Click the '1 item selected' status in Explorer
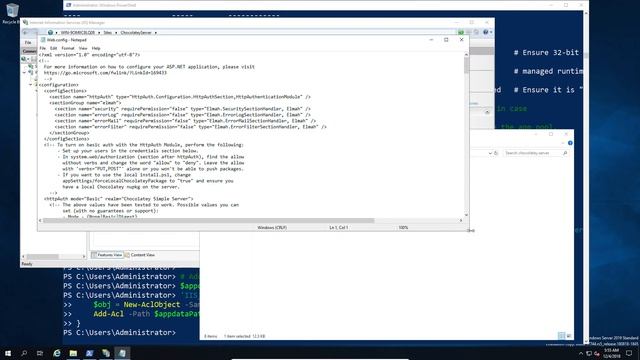This screenshot has height=360, width=640. [x=244, y=336]
